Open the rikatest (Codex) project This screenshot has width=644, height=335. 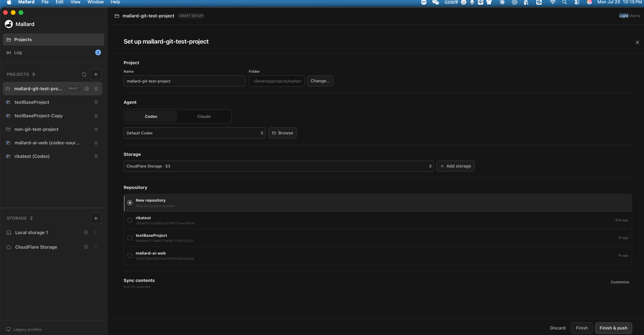coord(53,156)
